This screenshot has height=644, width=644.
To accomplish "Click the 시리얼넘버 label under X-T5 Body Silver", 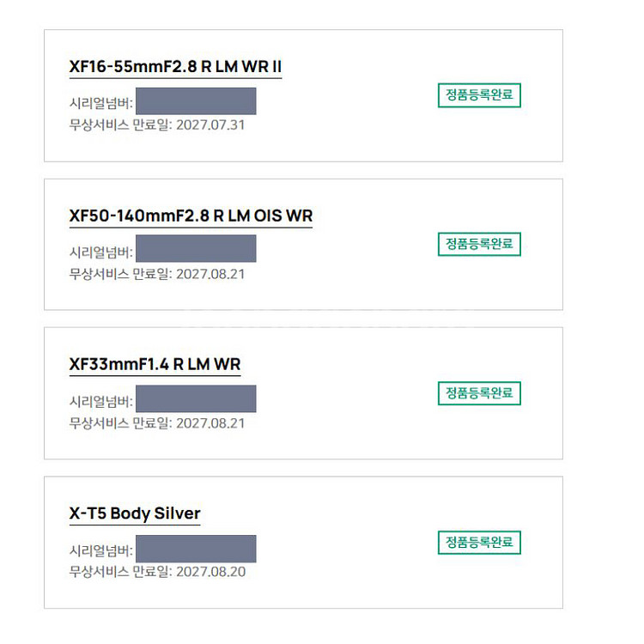I will coord(100,551).
